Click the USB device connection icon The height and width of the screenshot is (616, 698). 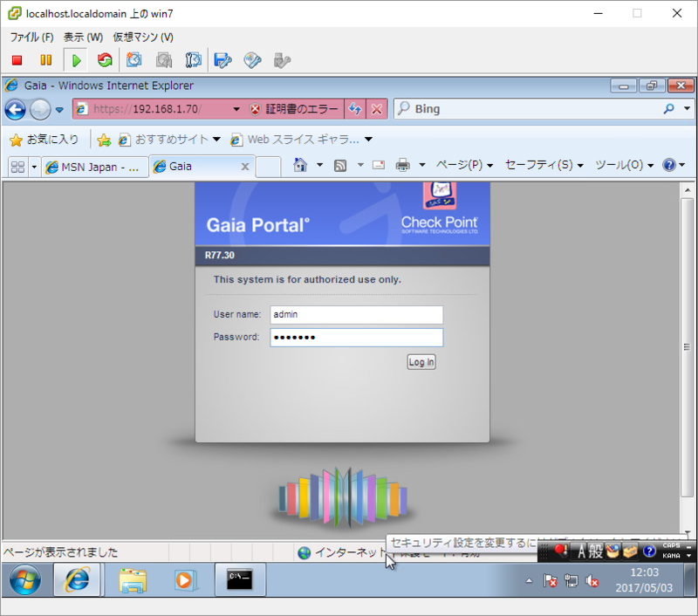282,60
